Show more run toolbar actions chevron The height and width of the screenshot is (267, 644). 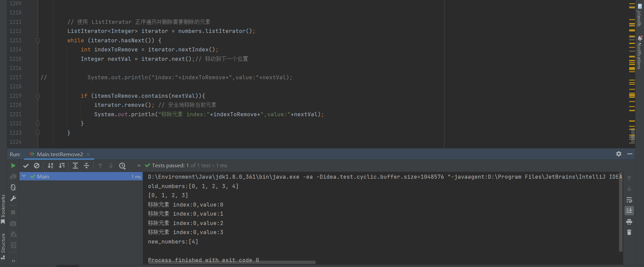point(139,166)
